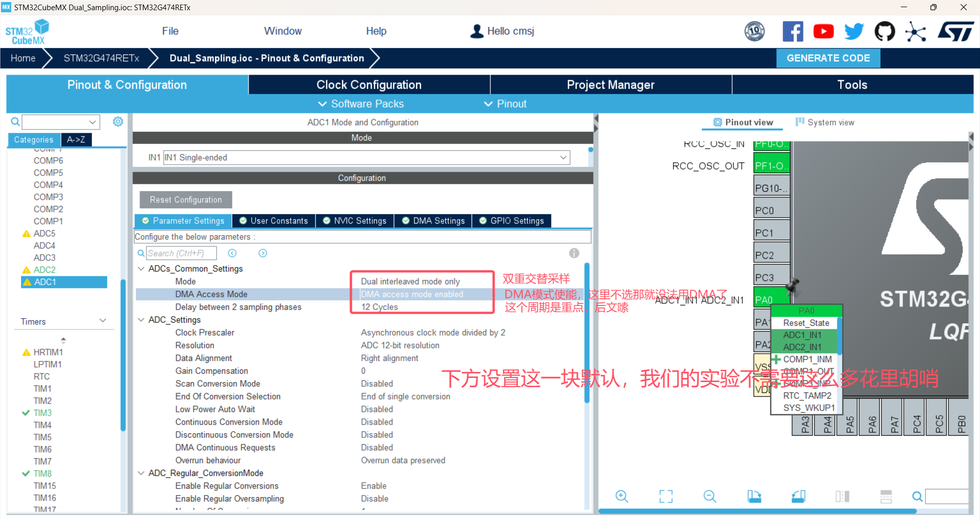Go to next parameter search result
The width and height of the screenshot is (980, 521).
click(263, 253)
